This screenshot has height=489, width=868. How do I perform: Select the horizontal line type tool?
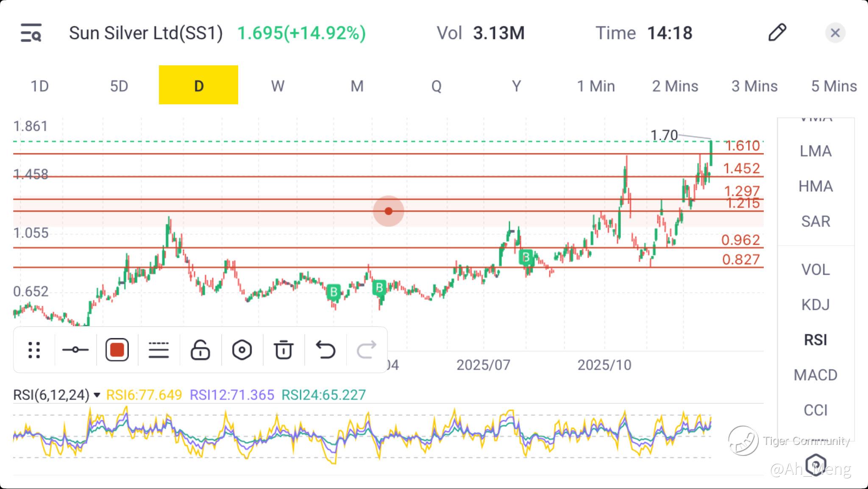[x=75, y=350]
